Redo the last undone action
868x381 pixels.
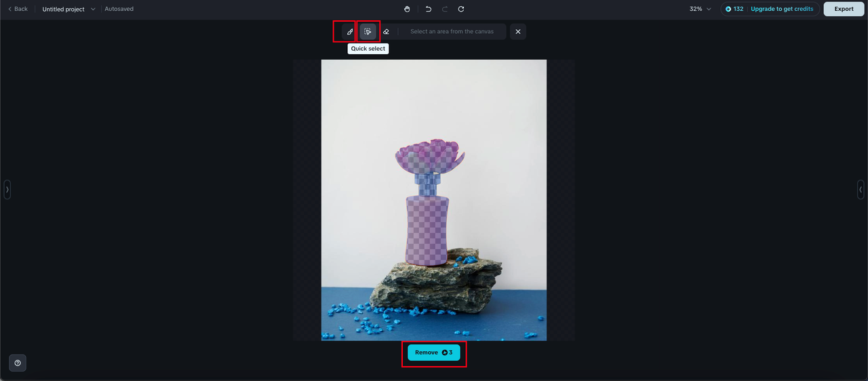(x=445, y=9)
